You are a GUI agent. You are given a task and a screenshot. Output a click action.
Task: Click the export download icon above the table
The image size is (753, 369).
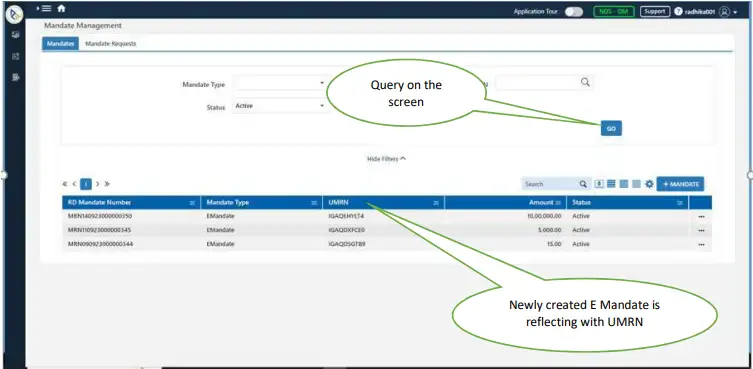click(x=599, y=184)
